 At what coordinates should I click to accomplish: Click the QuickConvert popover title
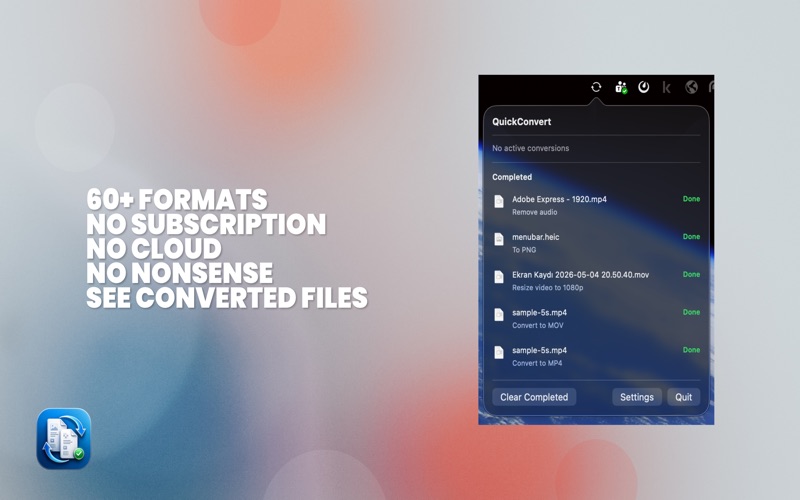point(521,122)
